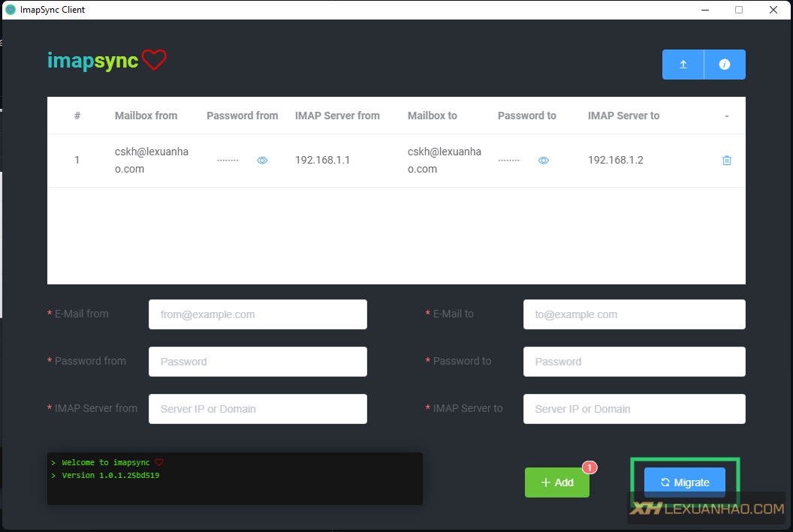Minimize the ImapSync Client window
793x532 pixels.
tap(705, 10)
